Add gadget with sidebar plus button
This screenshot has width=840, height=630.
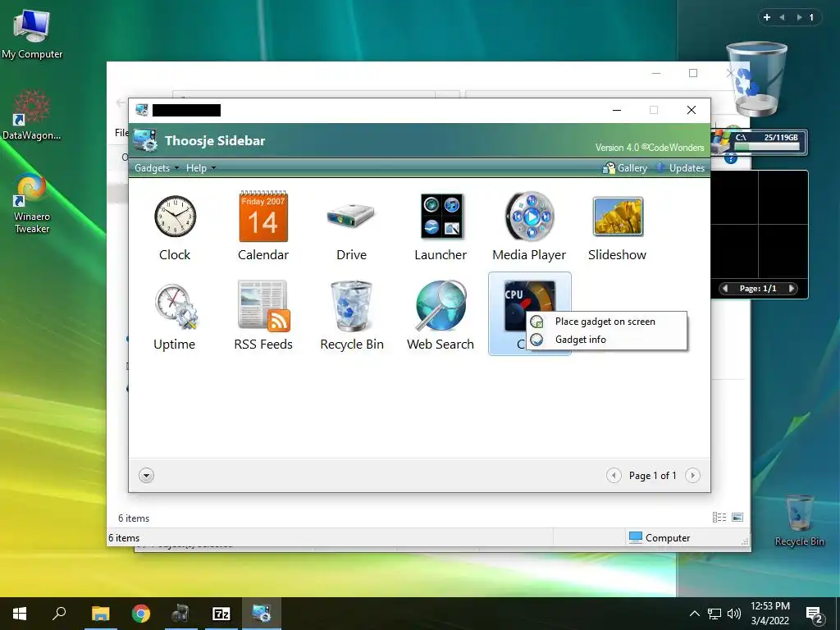pos(767,17)
